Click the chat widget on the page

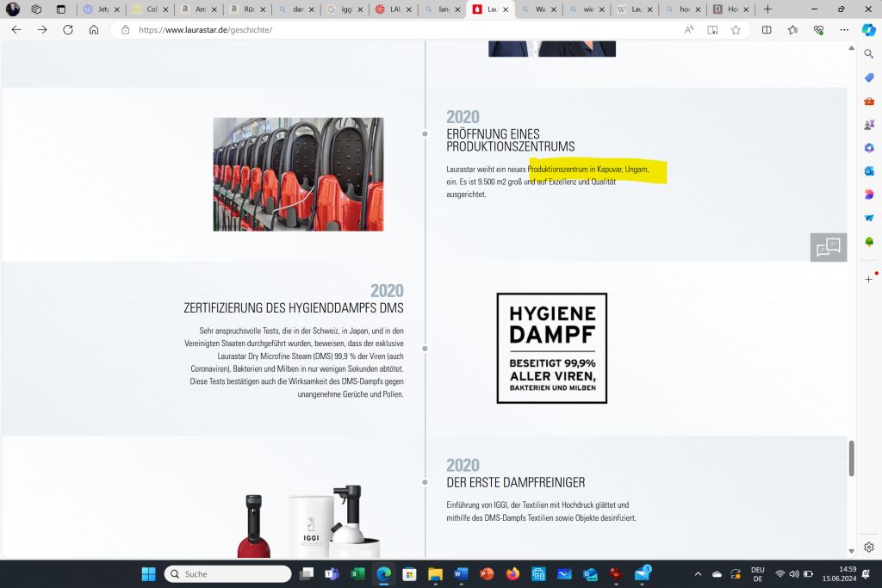coord(828,248)
